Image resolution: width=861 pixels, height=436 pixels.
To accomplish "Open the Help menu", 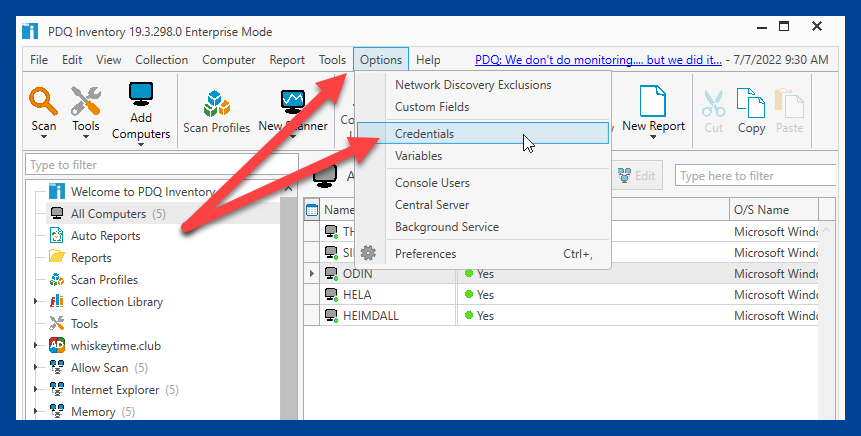I will (x=428, y=60).
